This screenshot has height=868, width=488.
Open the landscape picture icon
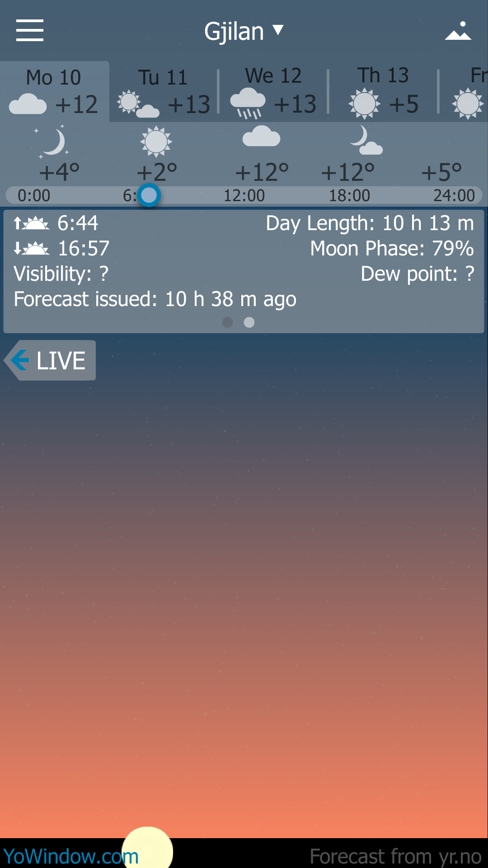pos(458,31)
